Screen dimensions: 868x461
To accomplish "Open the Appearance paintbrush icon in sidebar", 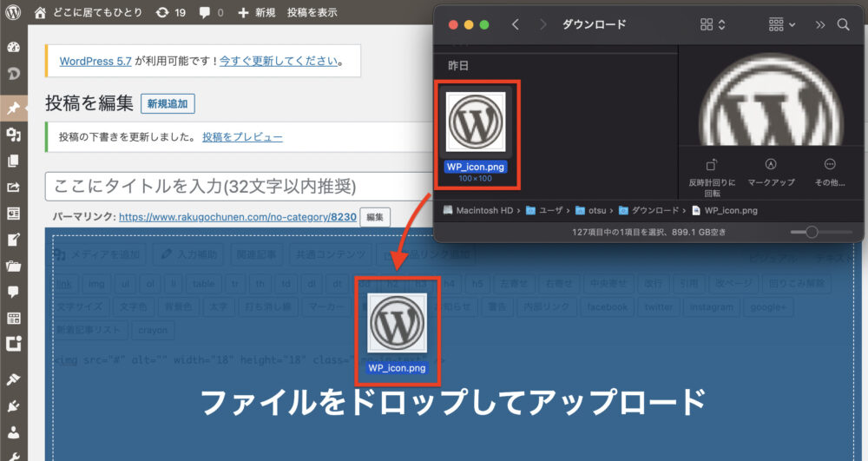I will 13,379.
